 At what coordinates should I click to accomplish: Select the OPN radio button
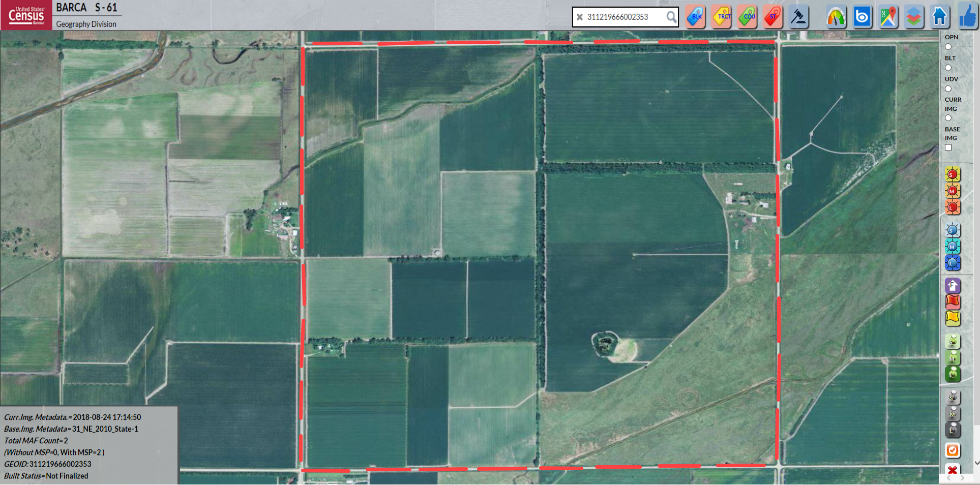coord(948,47)
